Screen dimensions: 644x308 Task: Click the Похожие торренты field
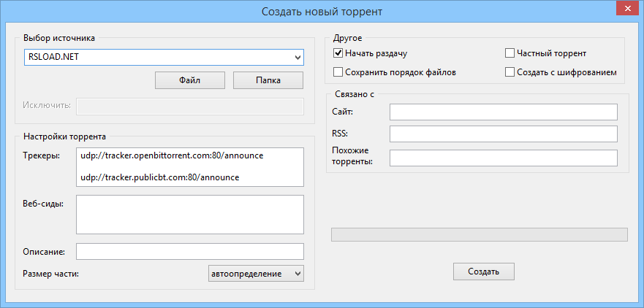coord(504,158)
